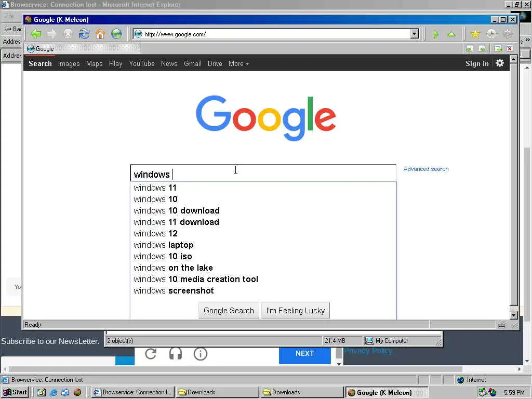This screenshot has height=399, width=532.
Task: Open Images in Google navigation bar
Action: (x=69, y=63)
